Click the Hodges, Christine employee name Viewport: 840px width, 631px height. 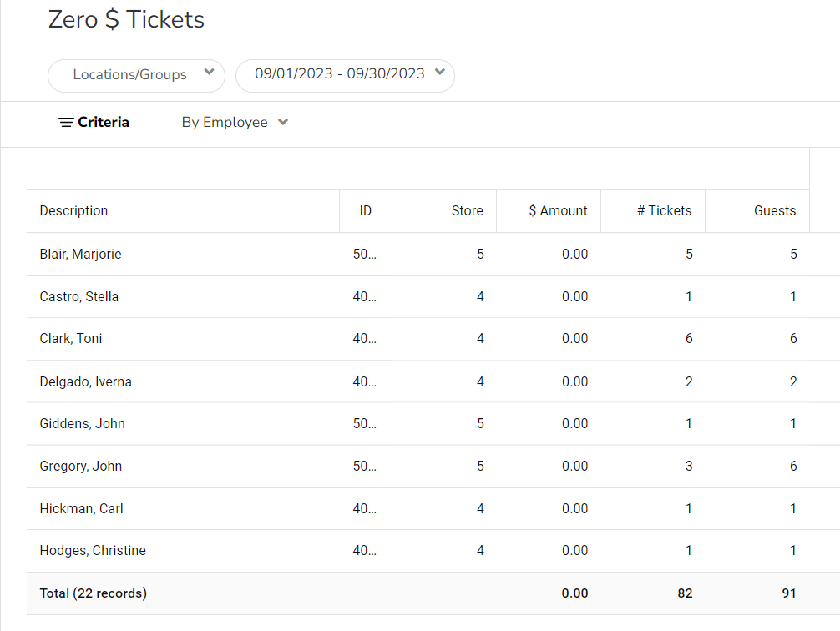[x=93, y=551]
